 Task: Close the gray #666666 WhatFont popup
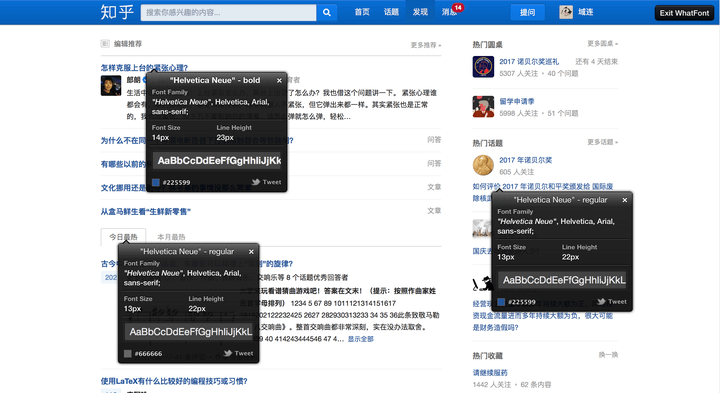click(251, 252)
